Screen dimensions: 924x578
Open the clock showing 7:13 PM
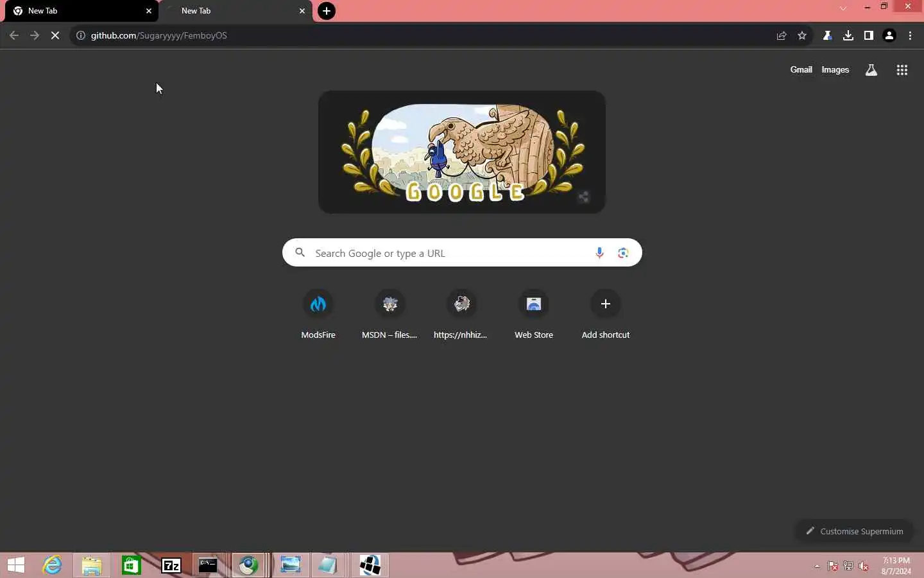[x=896, y=566]
